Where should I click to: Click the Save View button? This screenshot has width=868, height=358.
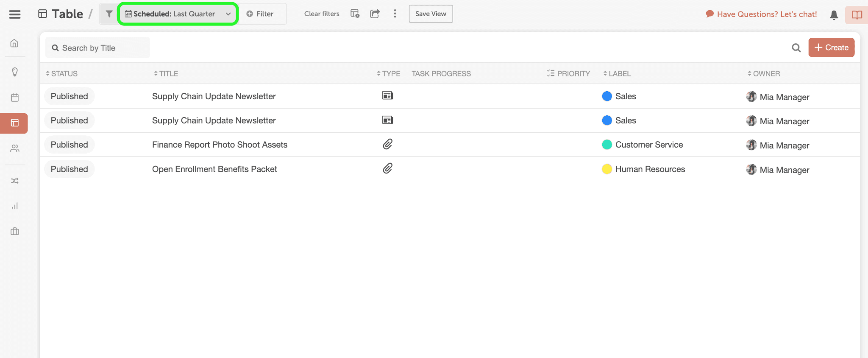431,14
